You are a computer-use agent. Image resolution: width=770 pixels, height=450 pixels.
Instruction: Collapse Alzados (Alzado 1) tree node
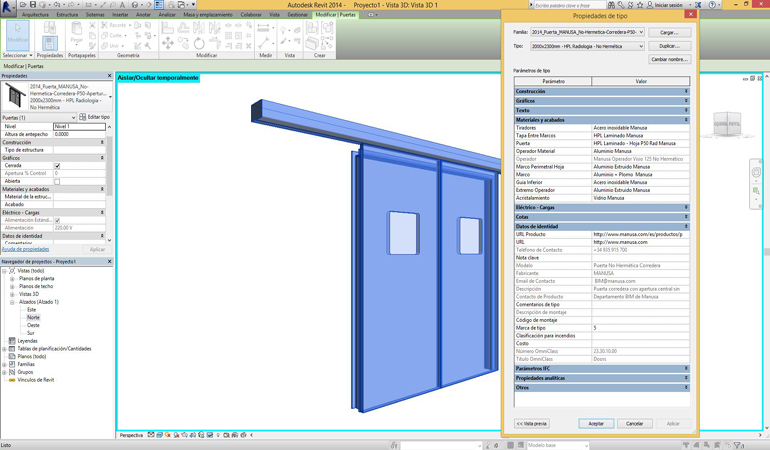tap(12, 302)
